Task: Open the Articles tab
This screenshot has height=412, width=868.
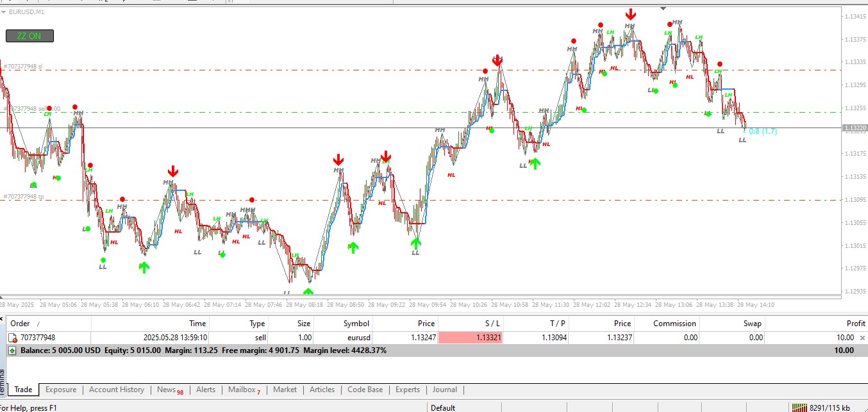Action: pos(322,390)
